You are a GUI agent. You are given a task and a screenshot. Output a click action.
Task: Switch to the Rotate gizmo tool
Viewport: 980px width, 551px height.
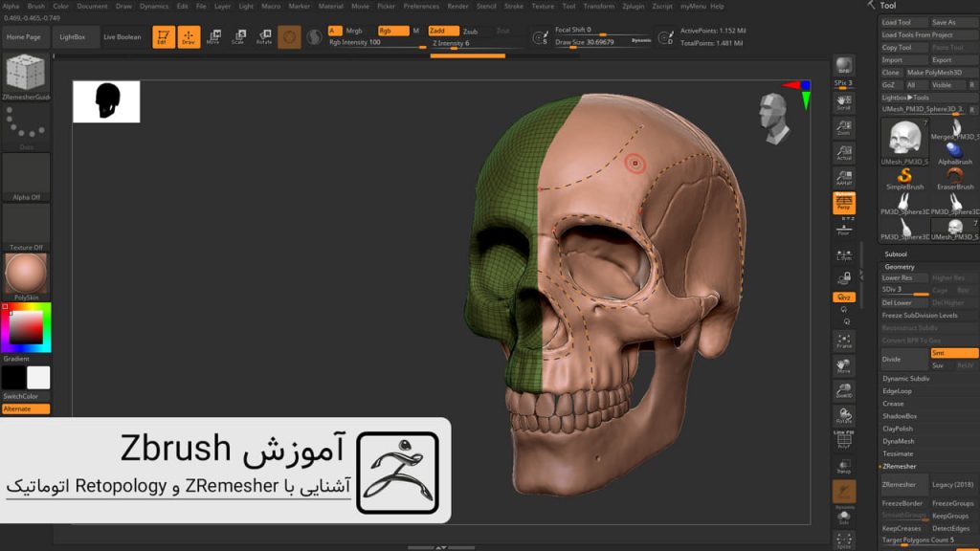click(x=264, y=37)
